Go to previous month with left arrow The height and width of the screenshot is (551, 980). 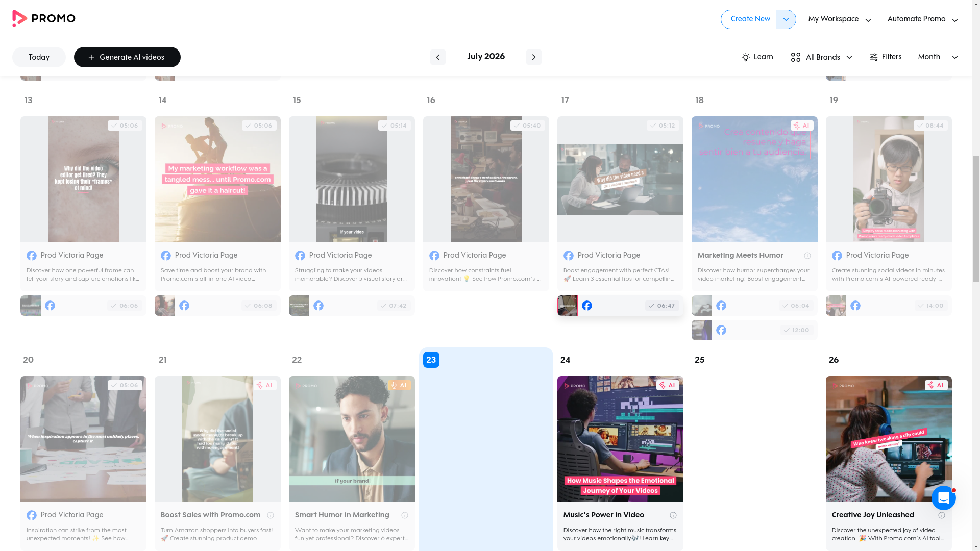point(437,57)
